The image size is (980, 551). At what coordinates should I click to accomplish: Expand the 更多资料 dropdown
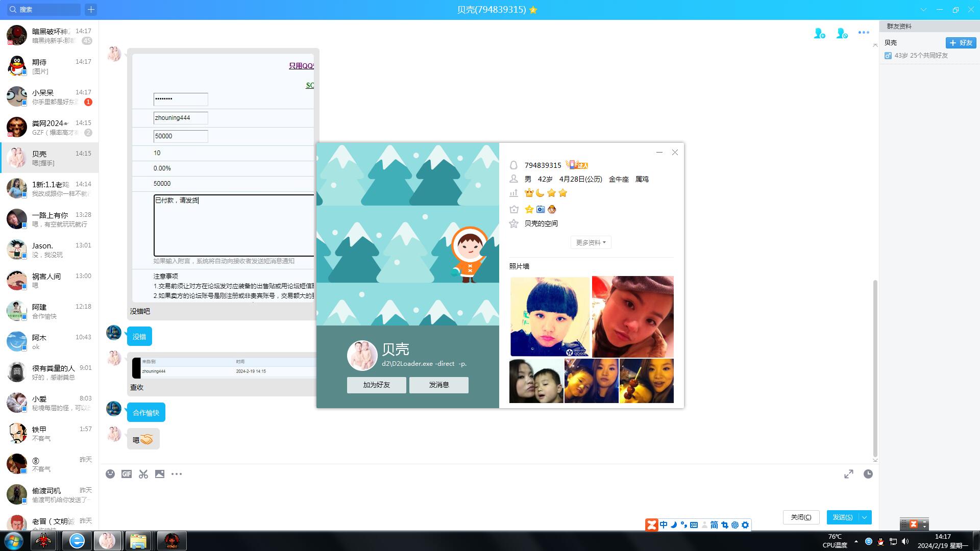pos(591,242)
